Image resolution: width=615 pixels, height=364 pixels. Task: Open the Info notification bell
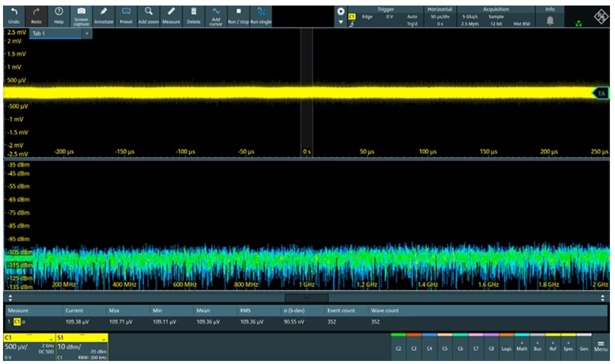(550, 19)
